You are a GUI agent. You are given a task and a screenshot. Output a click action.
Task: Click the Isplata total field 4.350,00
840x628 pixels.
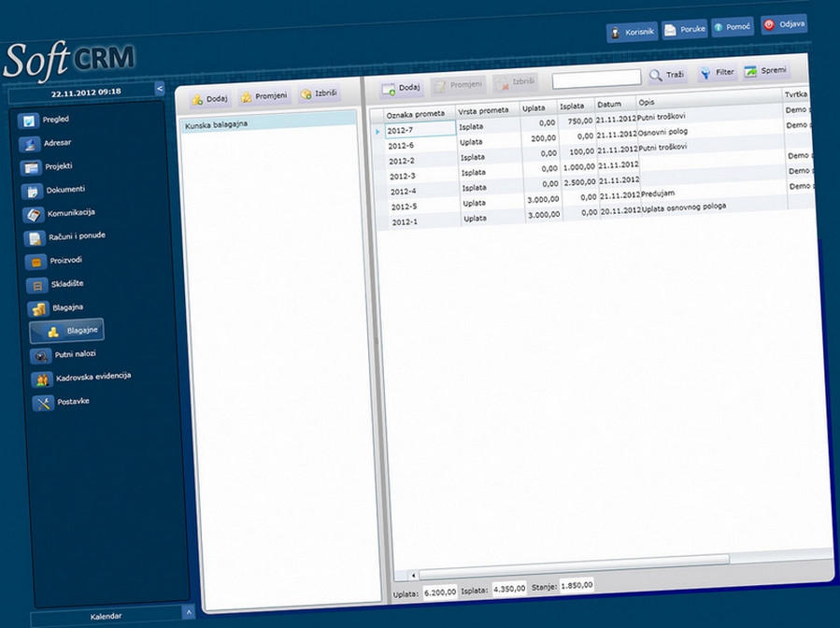pos(509,589)
